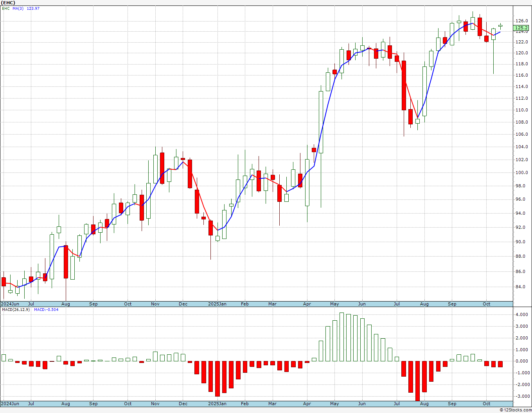Select the current price tag 125.2

point(521,28)
